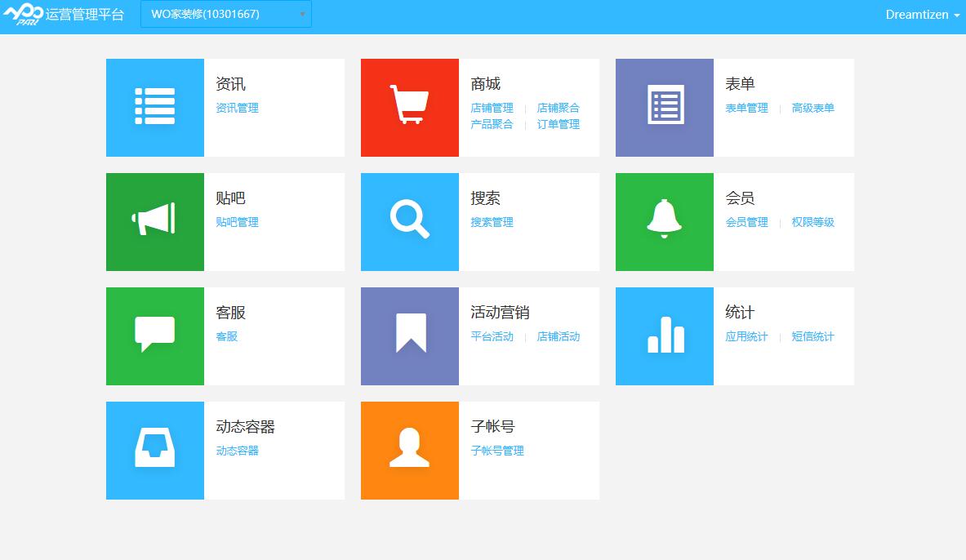This screenshot has height=560, width=966.
Task: Open the WO家装修(10301667) account dropdown
Action: [225, 14]
